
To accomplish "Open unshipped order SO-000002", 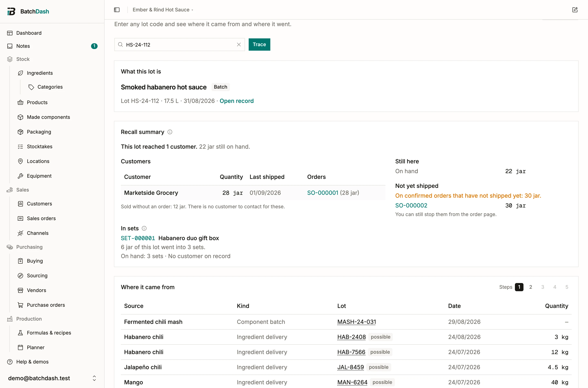I will [x=411, y=205].
